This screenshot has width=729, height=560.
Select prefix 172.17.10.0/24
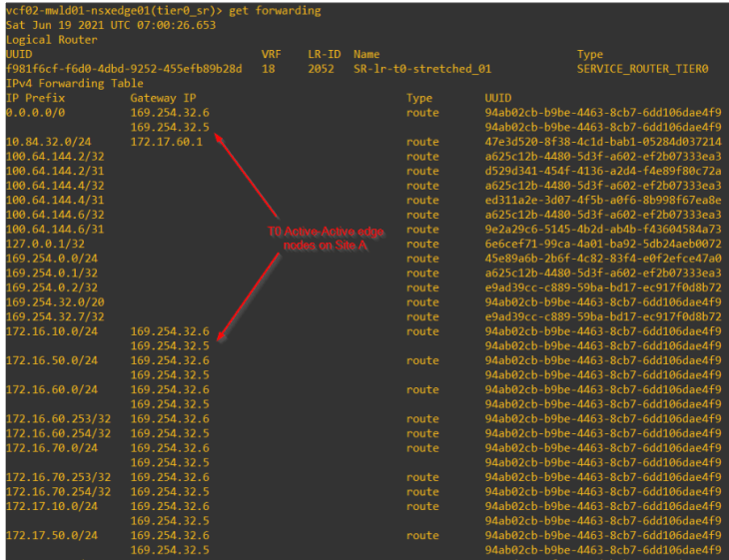52,506
